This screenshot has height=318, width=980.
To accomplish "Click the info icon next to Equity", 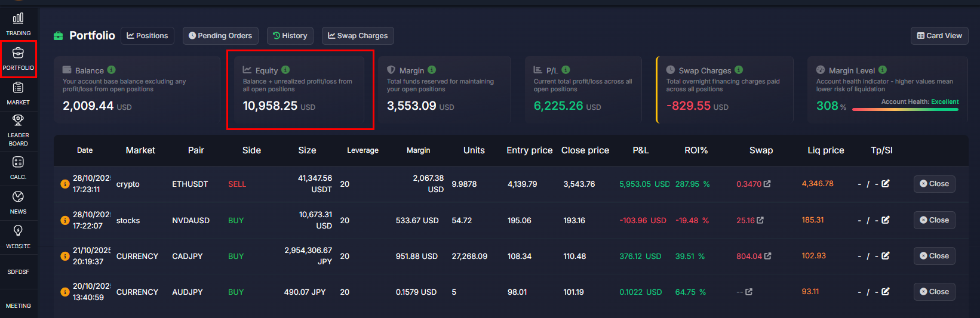I will tap(285, 70).
